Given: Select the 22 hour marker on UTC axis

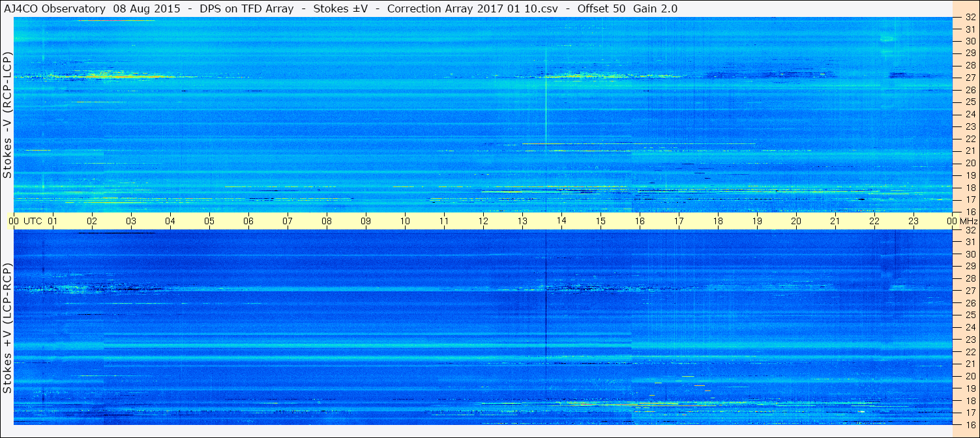Looking at the screenshot, I should pos(874,221).
